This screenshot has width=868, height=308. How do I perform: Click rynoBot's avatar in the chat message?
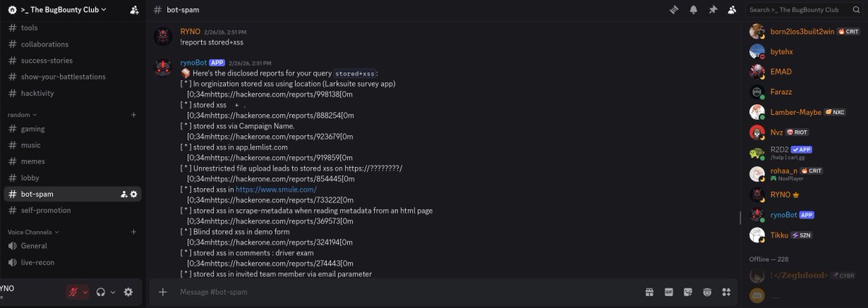pos(164,67)
